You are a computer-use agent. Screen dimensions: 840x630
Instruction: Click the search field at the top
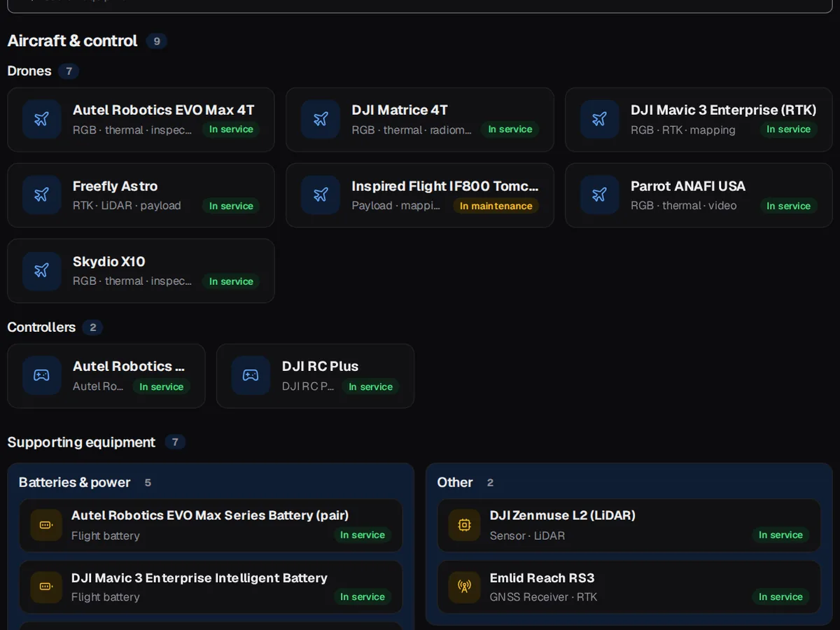coord(420,6)
